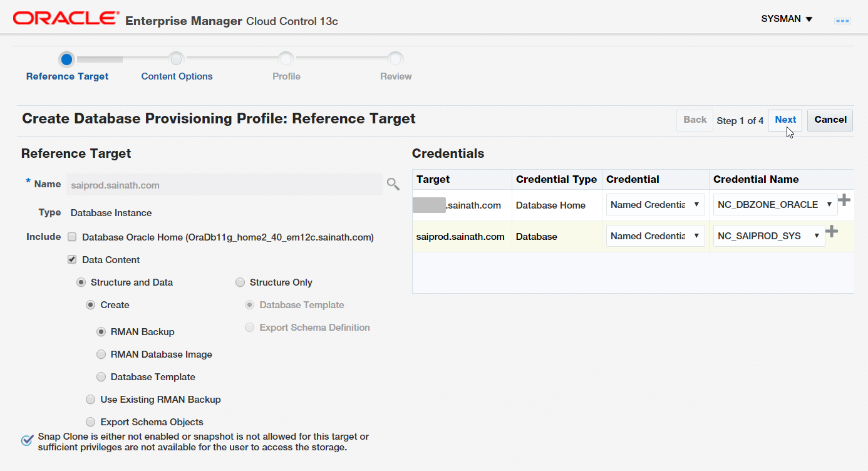Open the SYSMAN user menu

787,19
